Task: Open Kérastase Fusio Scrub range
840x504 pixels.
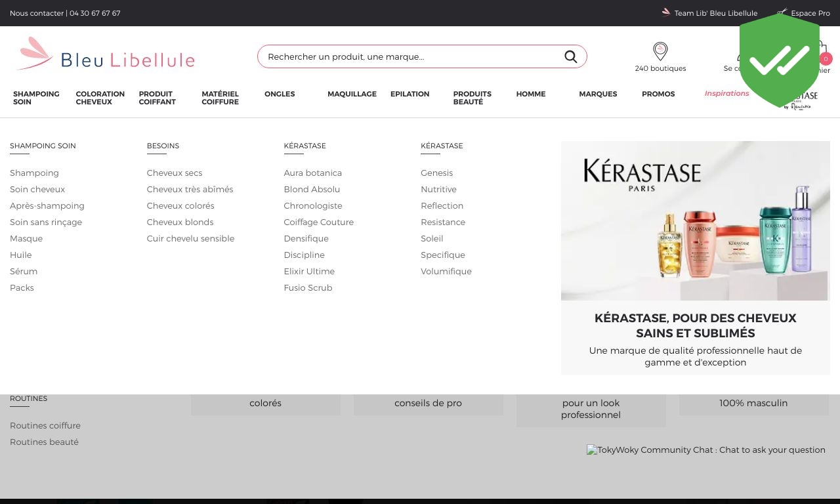Action: coord(308,287)
